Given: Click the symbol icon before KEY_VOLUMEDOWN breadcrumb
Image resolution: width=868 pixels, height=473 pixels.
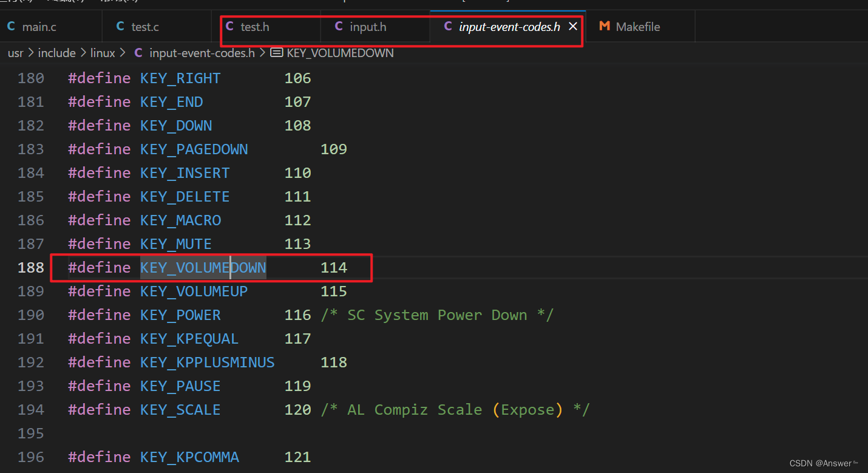Looking at the screenshot, I should [277, 53].
